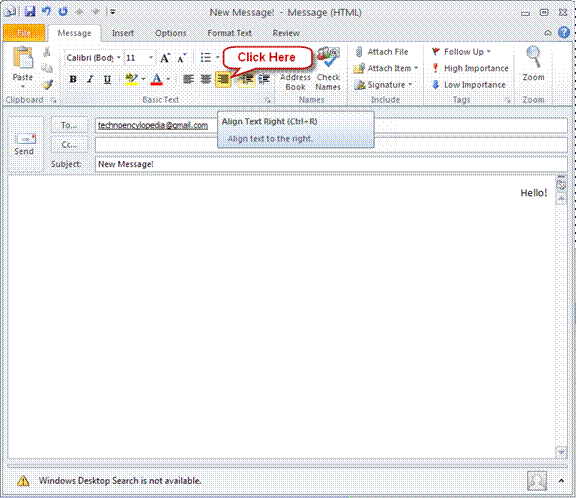Screen dimensions: 576x498
Task: Click the Subject field
Action: 331,164
